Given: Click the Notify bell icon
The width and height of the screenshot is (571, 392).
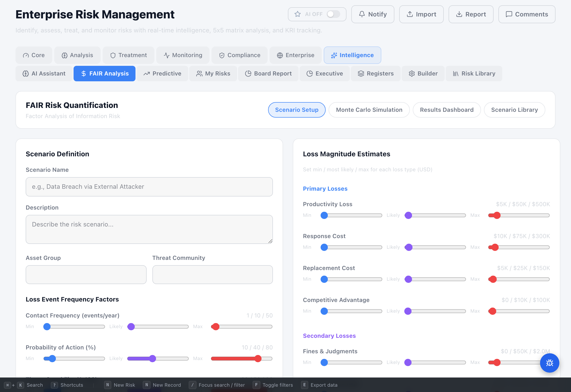Looking at the screenshot, I should point(362,14).
